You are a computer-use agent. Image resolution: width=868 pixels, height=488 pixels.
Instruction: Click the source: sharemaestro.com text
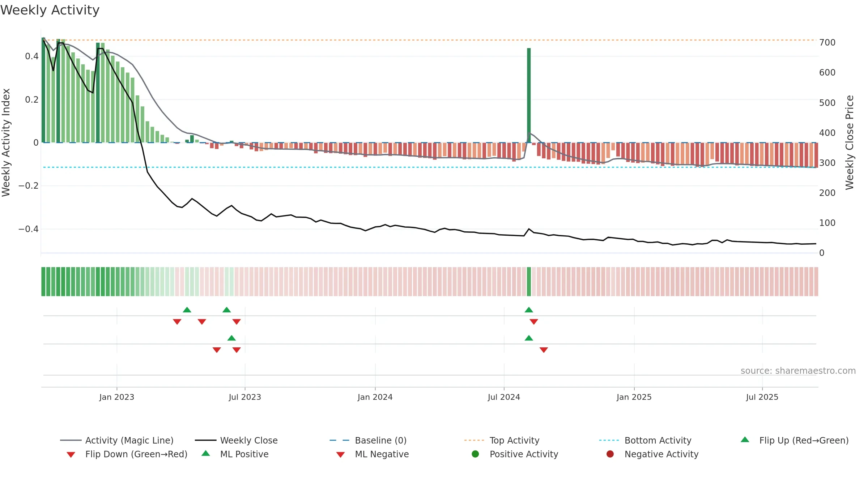(x=798, y=371)
